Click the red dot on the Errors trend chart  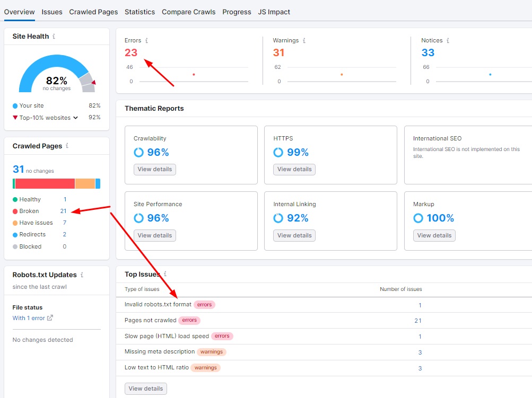coord(194,75)
